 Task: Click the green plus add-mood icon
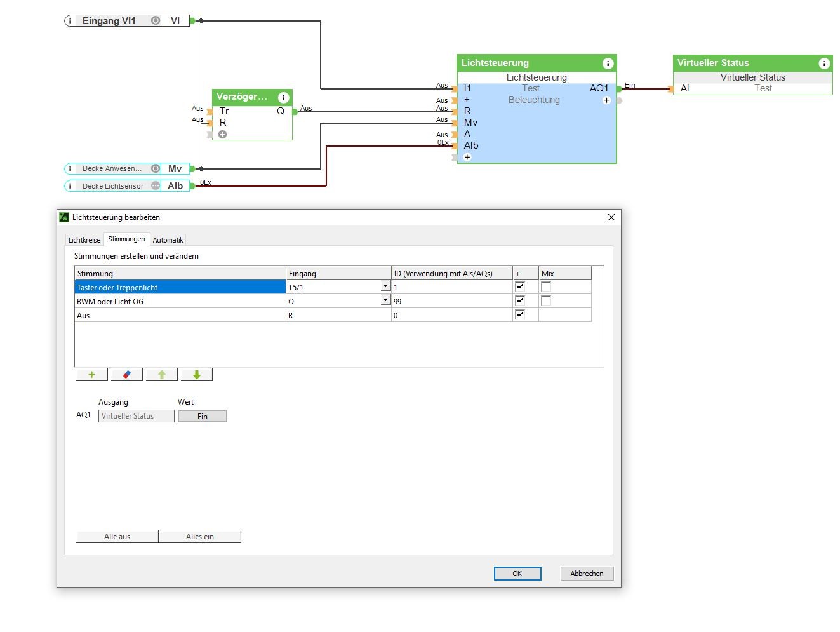pyautogui.click(x=92, y=375)
